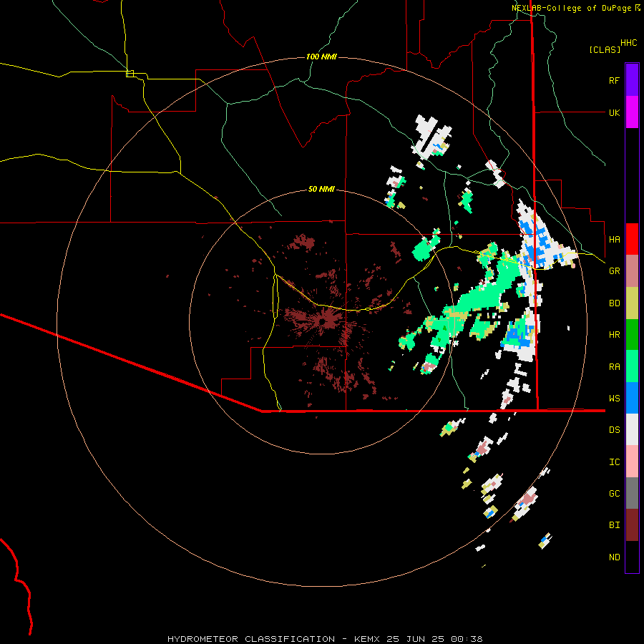Click the RF legend label
Image resolution: width=644 pixels, height=644 pixels.
click(614, 80)
